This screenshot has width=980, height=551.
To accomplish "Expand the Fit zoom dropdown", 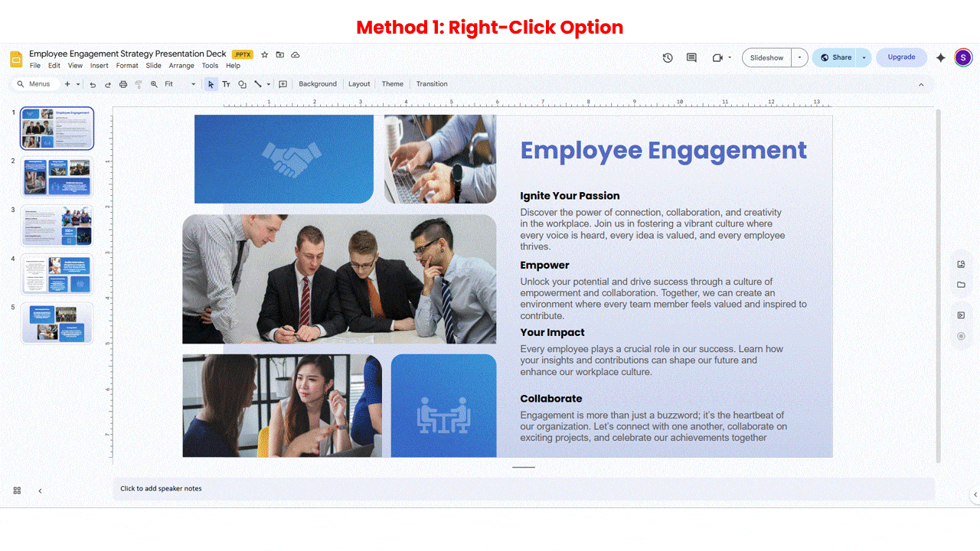I will [x=193, y=84].
